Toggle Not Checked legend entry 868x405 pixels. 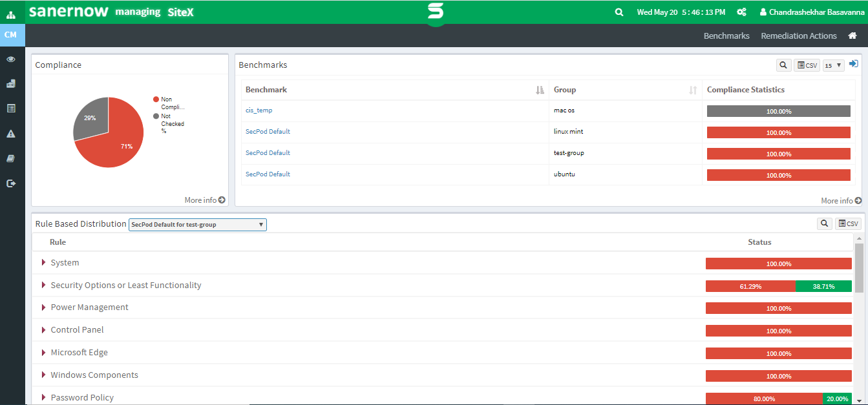click(x=169, y=123)
